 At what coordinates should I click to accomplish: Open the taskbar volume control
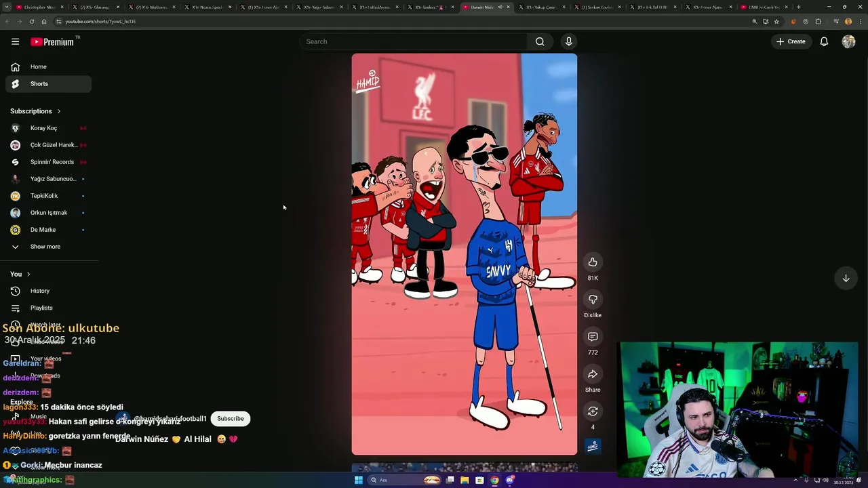[825, 480]
